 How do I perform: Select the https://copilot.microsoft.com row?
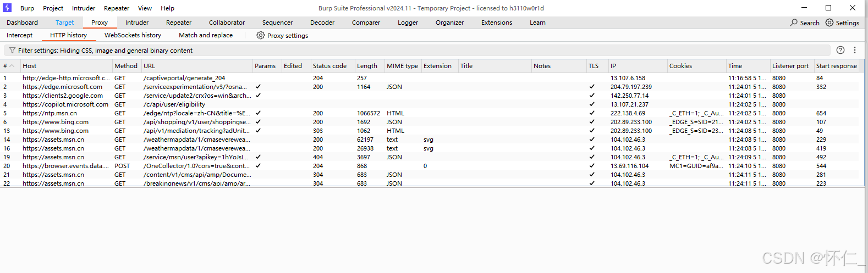click(x=429, y=104)
